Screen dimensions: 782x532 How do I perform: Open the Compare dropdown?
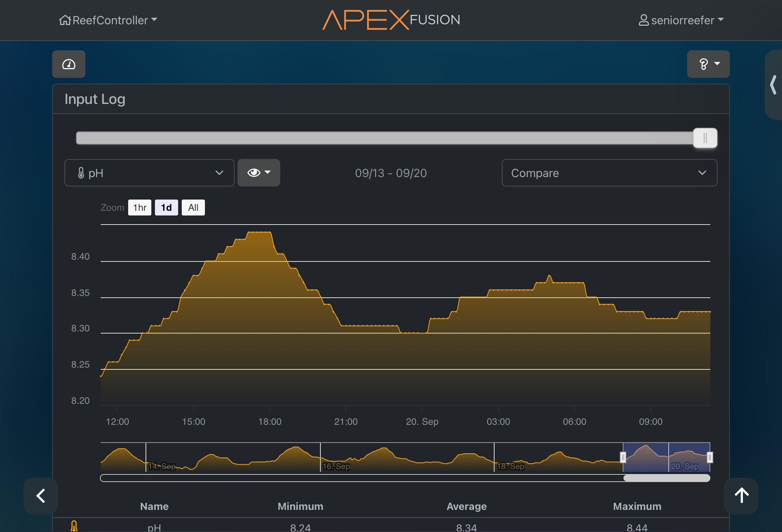tap(609, 173)
